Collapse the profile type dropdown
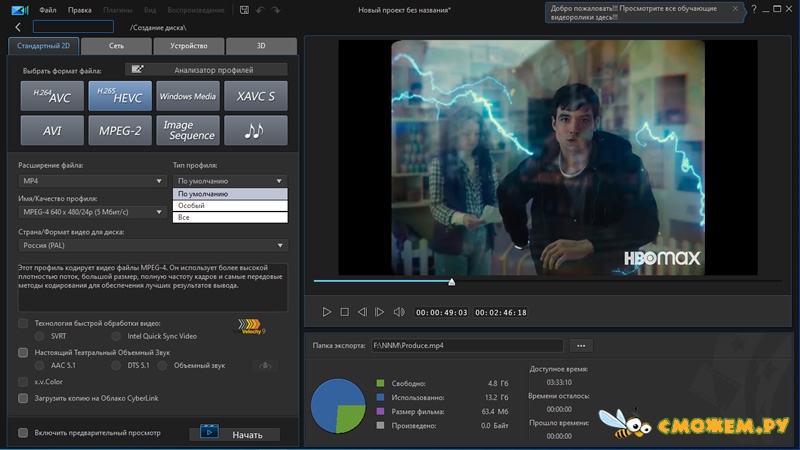 pyautogui.click(x=230, y=181)
